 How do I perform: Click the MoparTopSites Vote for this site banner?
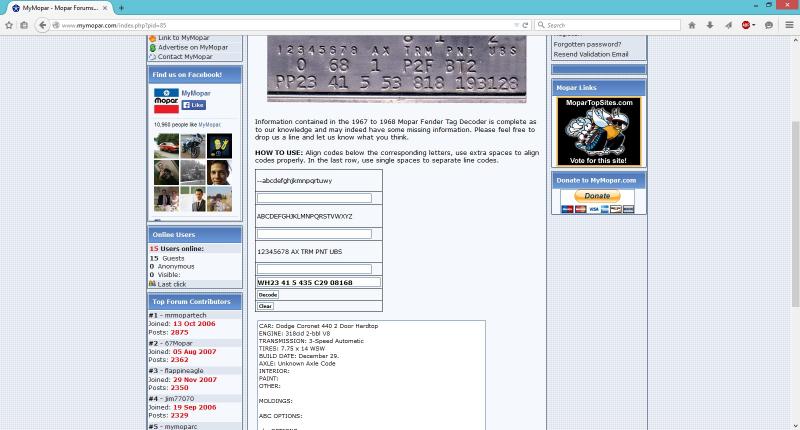tap(599, 131)
